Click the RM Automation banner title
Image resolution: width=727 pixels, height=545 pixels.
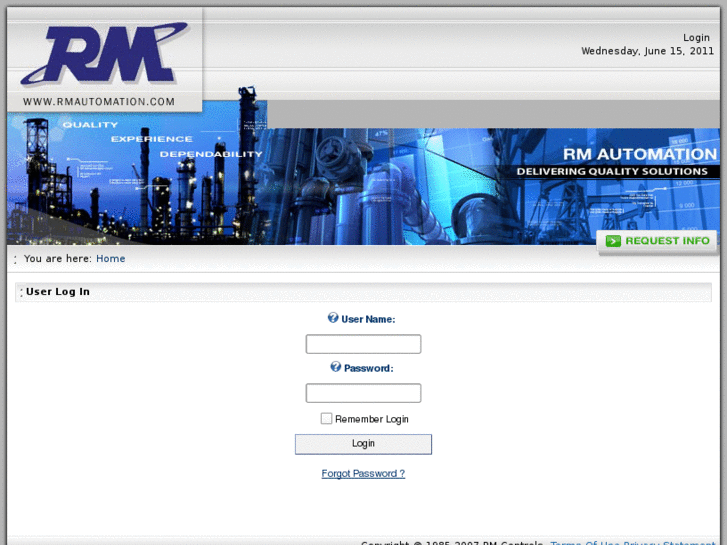[x=640, y=154]
